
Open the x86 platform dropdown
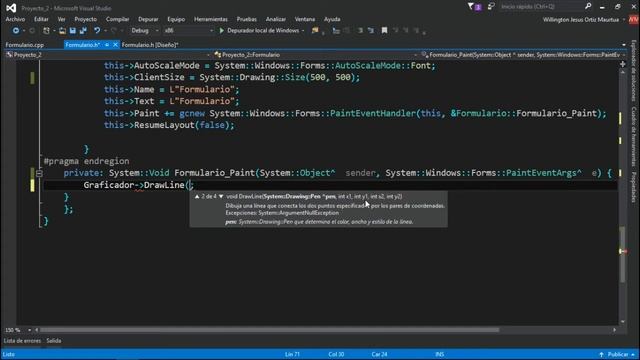tap(189, 31)
